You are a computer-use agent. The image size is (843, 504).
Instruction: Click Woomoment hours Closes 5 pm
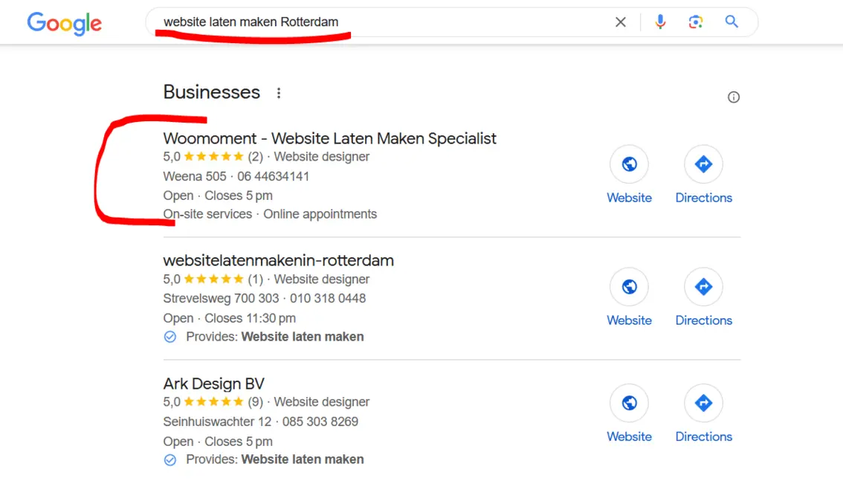tap(238, 196)
